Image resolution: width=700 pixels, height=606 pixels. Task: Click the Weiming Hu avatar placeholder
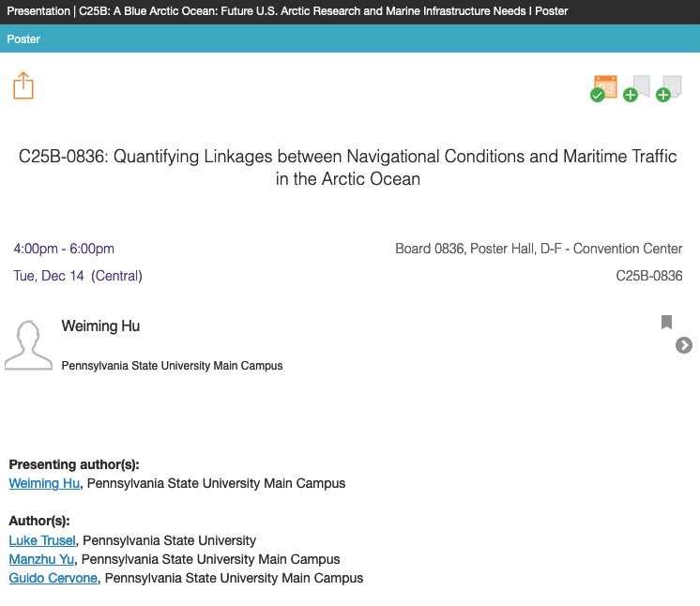pyautogui.click(x=28, y=345)
